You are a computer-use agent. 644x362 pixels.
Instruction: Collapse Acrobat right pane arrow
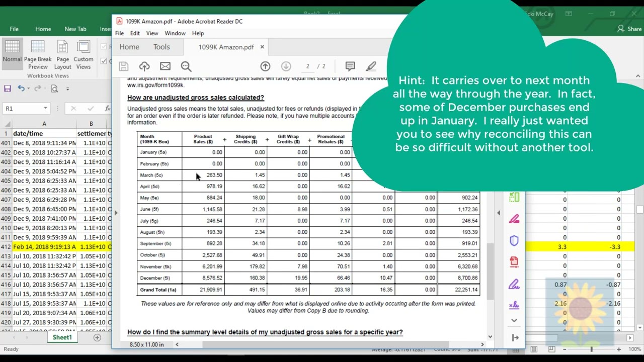click(499, 213)
